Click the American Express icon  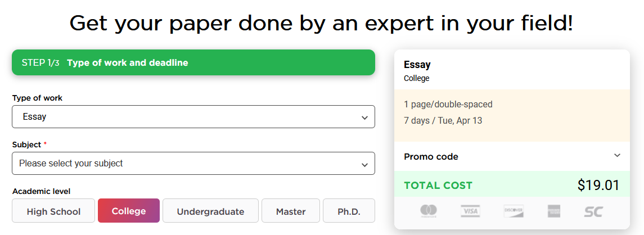coord(554,211)
